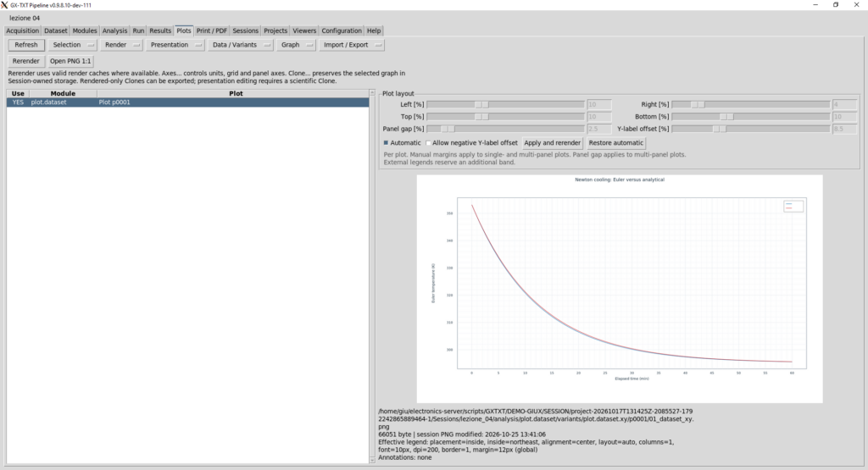Click the Panel gap [%] value field
The height and width of the screenshot is (470, 868).
click(599, 129)
